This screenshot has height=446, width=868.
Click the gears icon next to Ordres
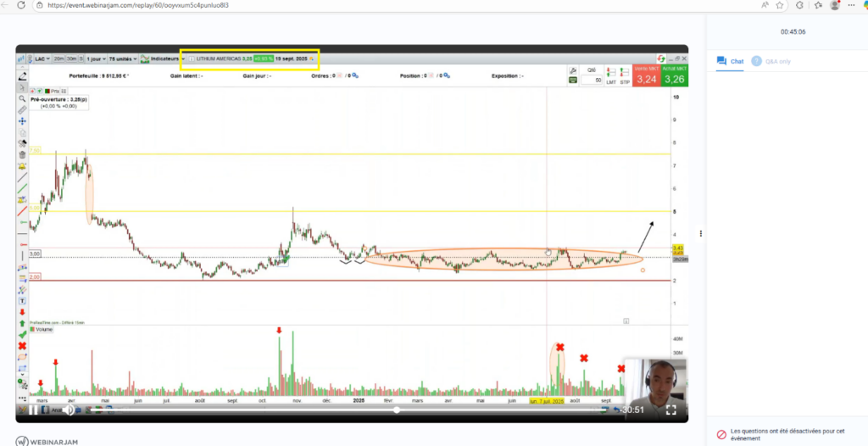(x=355, y=76)
